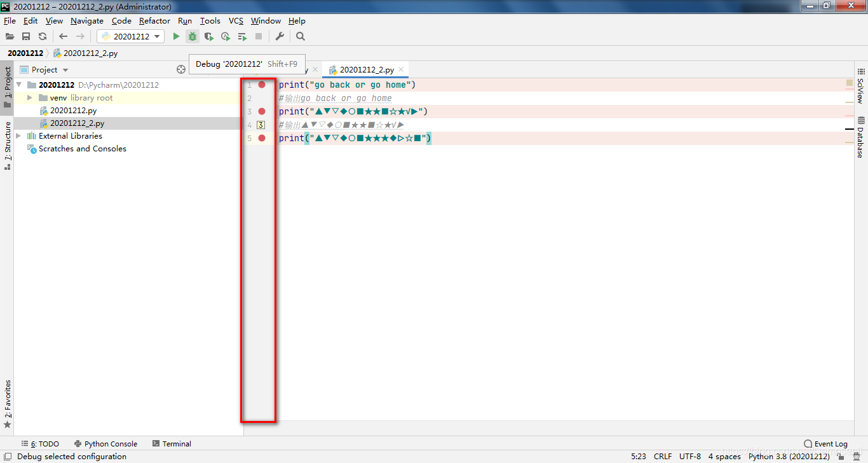Open the Python Console tool window
This screenshot has width=868, height=463.
point(105,444)
